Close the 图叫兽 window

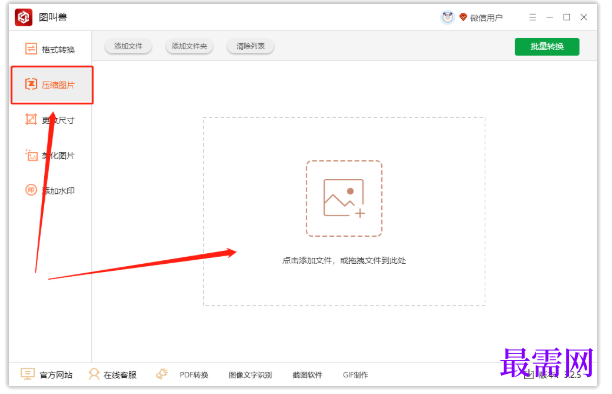(584, 17)
